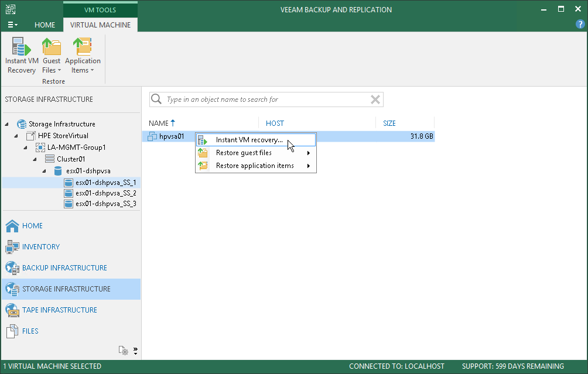The width and height of the screenshot is (588, 374).
Task: Select the esx01-dshpvsa volume node
Action: (88, 171)
